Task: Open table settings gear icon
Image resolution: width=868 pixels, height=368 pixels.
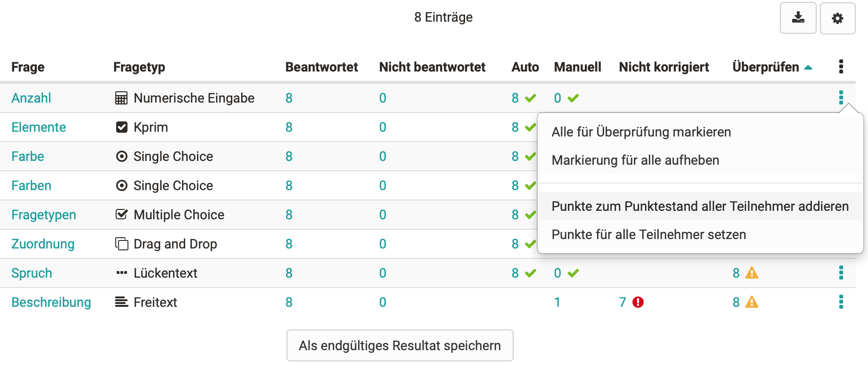Action: pyautogui.click(x=837, y=18)
